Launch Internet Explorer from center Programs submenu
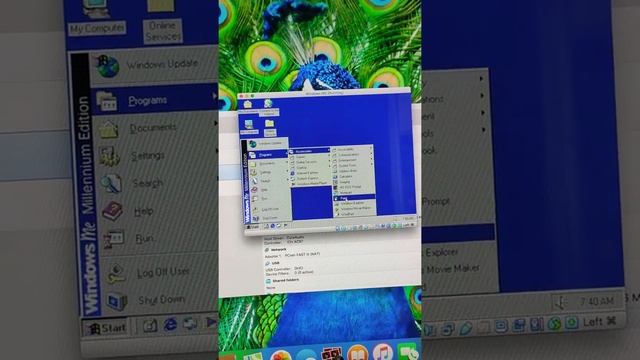This screenshot has width=640, height=360. click(311, 173)
